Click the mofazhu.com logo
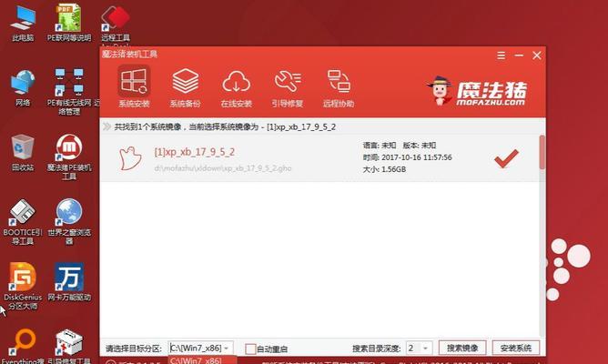This screenshot has width=608, height=364. click(x=478, y=92)
